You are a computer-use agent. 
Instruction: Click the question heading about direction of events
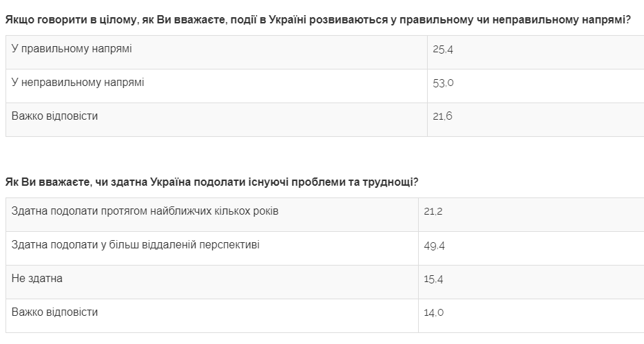318,20
